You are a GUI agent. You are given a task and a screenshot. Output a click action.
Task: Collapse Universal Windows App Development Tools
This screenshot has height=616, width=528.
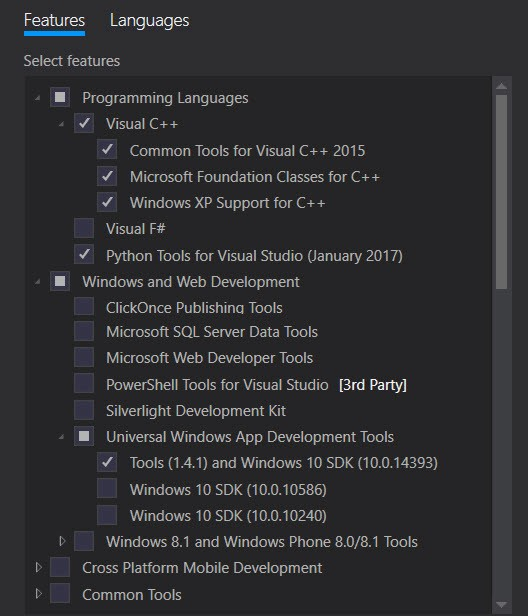(61, 437)
